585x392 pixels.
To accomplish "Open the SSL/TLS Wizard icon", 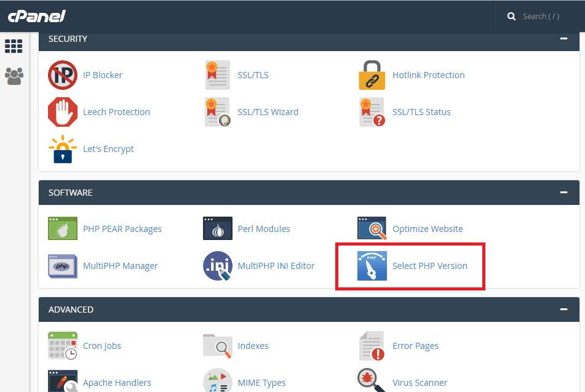I will tap(218, 112).
